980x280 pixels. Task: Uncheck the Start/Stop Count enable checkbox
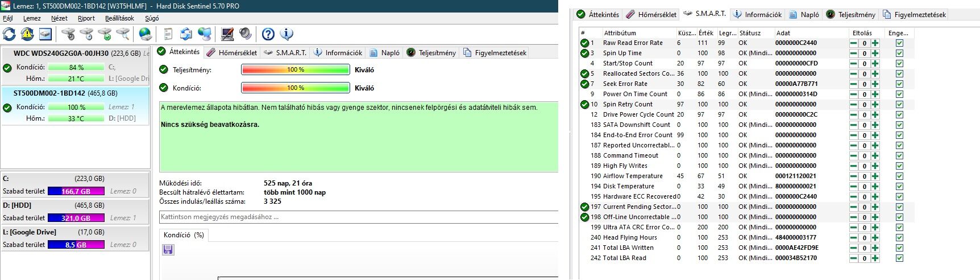tap(899, 63)
